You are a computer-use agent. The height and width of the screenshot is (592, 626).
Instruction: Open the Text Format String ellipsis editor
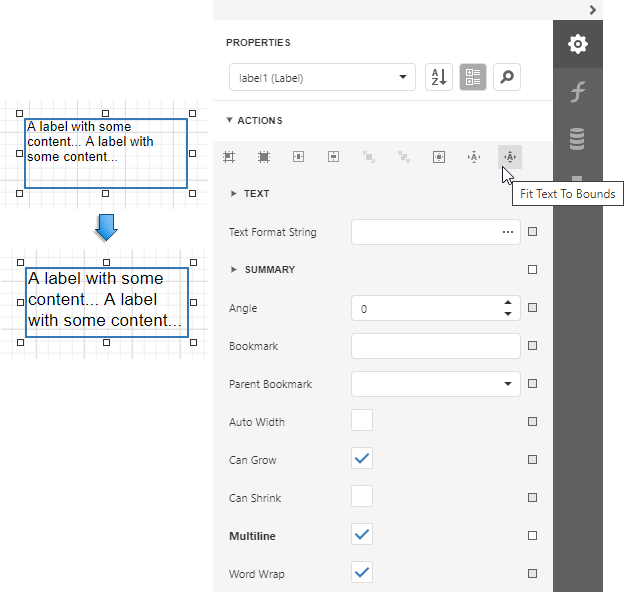[x=508, y=232]
